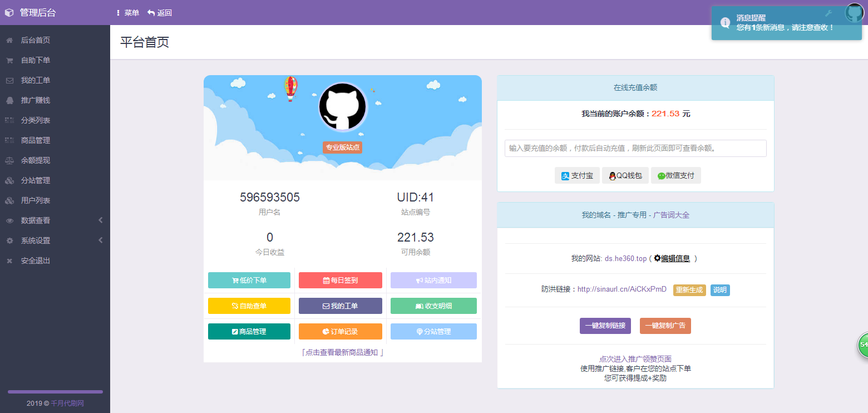Click the shopping cart icon beside 自助下单
The image size is (868, 413).
coord(9,60)
